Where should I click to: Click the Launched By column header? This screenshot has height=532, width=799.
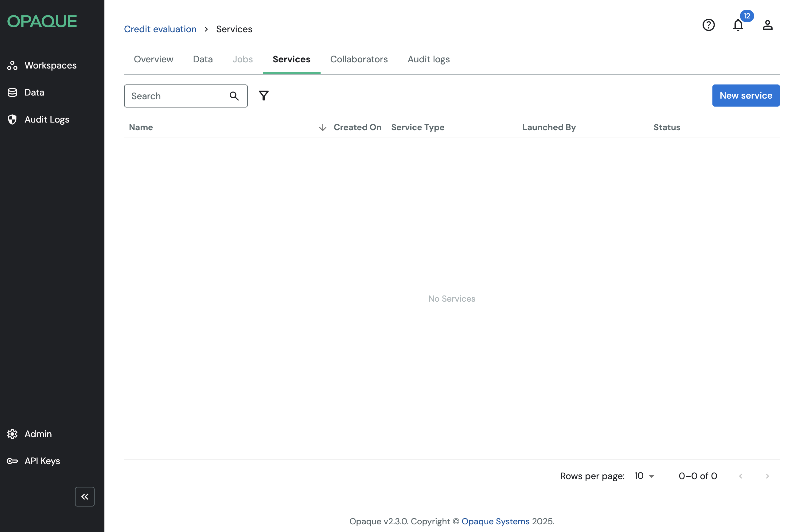tap(549, 127)
